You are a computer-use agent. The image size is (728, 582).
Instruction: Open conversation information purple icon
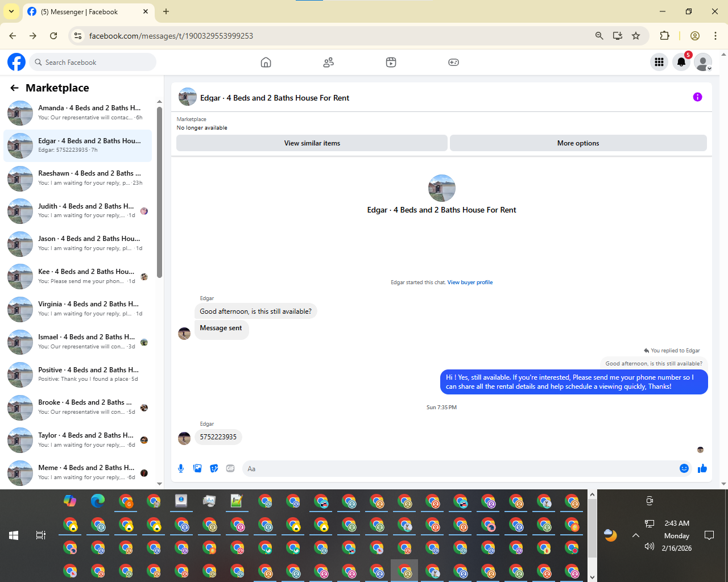697,97
